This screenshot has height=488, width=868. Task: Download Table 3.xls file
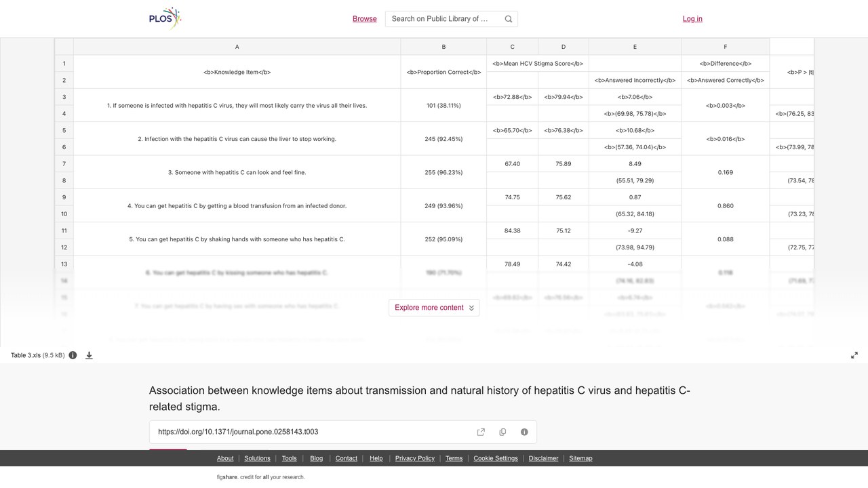[x=89, y=355]
